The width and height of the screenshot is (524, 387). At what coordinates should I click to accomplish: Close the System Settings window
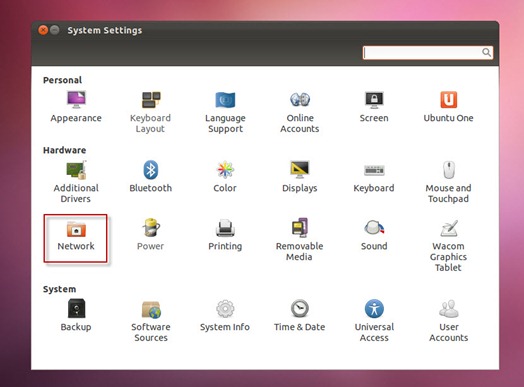click(43, 30)
